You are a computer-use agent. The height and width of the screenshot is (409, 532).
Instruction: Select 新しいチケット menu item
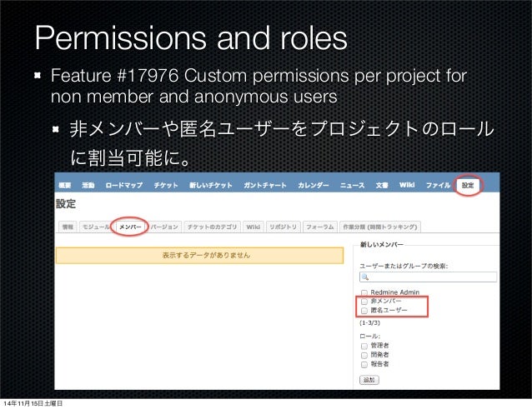211,186
